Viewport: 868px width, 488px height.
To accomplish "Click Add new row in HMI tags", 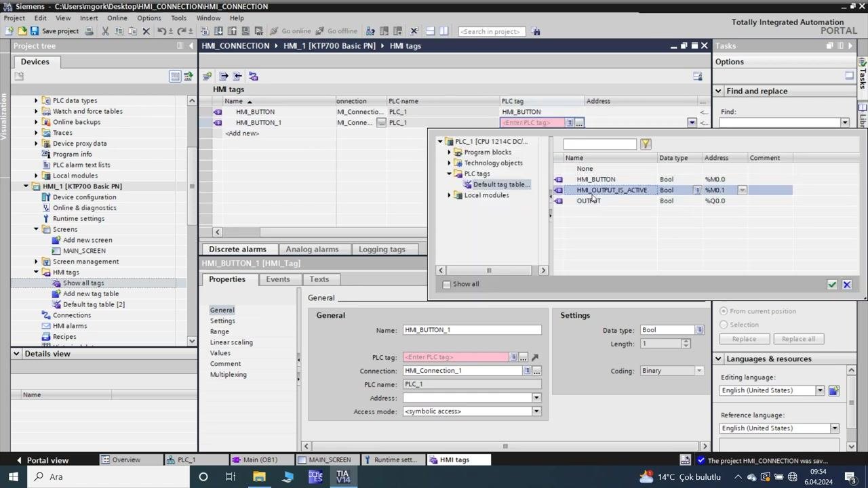I will tap(242, 134).
